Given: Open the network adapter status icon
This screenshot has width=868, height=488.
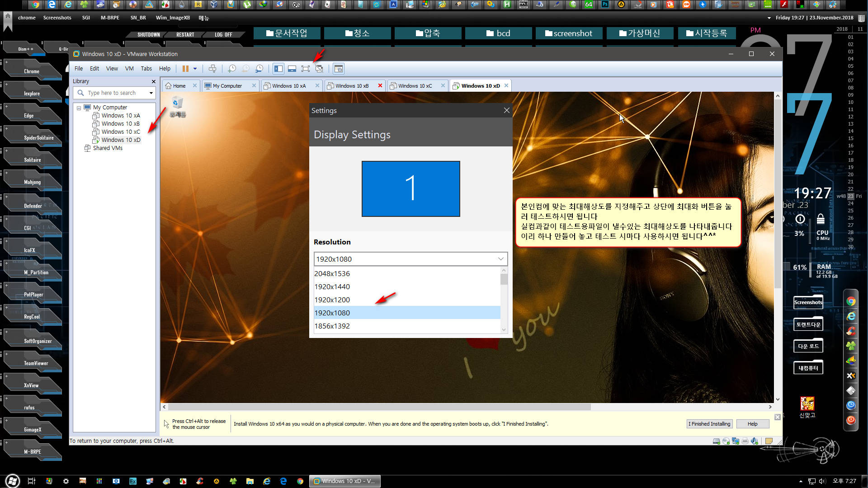Looking at the screenshot, I should tap(736, 441).
